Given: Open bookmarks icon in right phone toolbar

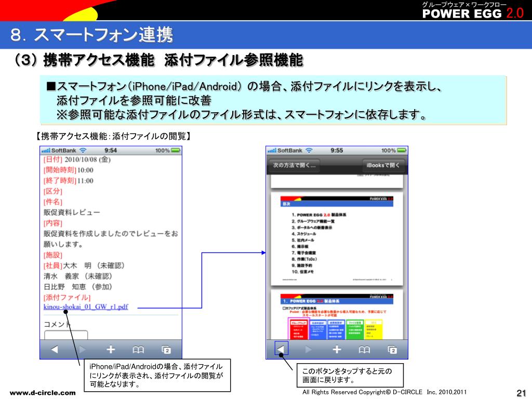Looking at the screenshot, I should coord(364,350).
